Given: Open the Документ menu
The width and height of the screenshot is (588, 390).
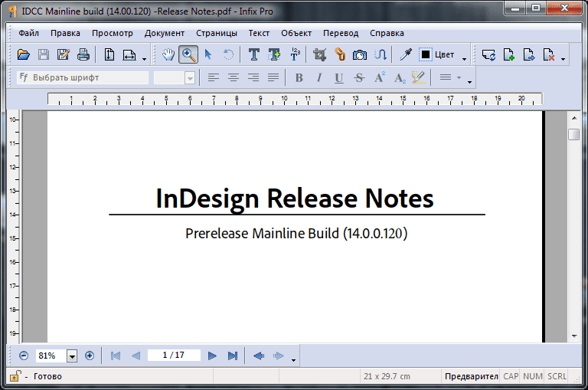Looking at the screenshot, I should click(x=165, y=33).
